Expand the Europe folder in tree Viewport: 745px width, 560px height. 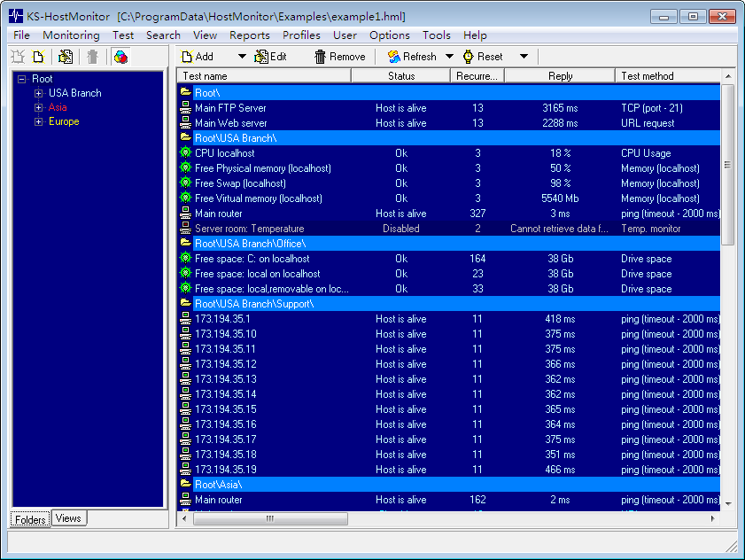pyautogui.click(x=38, y=121)
